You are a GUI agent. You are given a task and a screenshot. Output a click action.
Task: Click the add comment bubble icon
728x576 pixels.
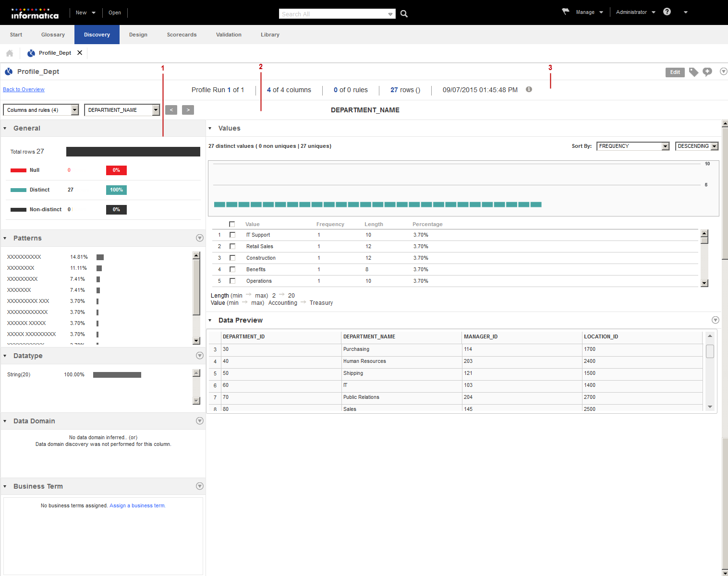coord(707,72)
